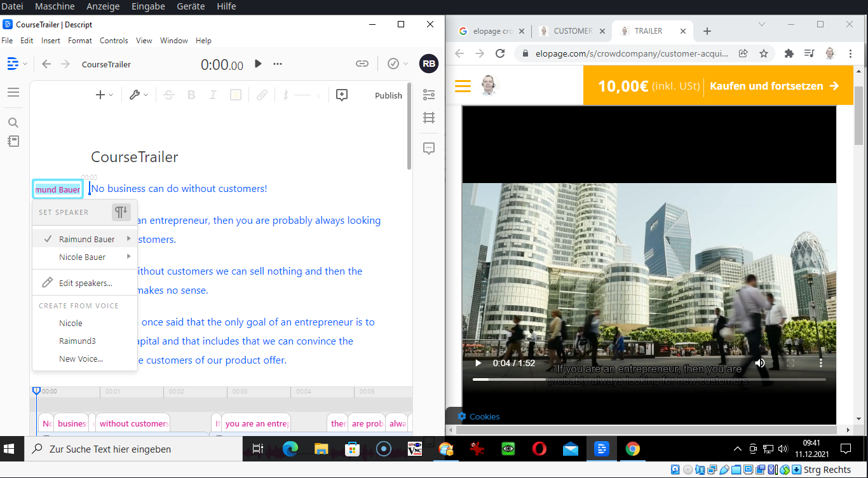This screenshot has width=868, height=478.
Task: Toggle Bold formatting in Descript
Action: (191, 94)
